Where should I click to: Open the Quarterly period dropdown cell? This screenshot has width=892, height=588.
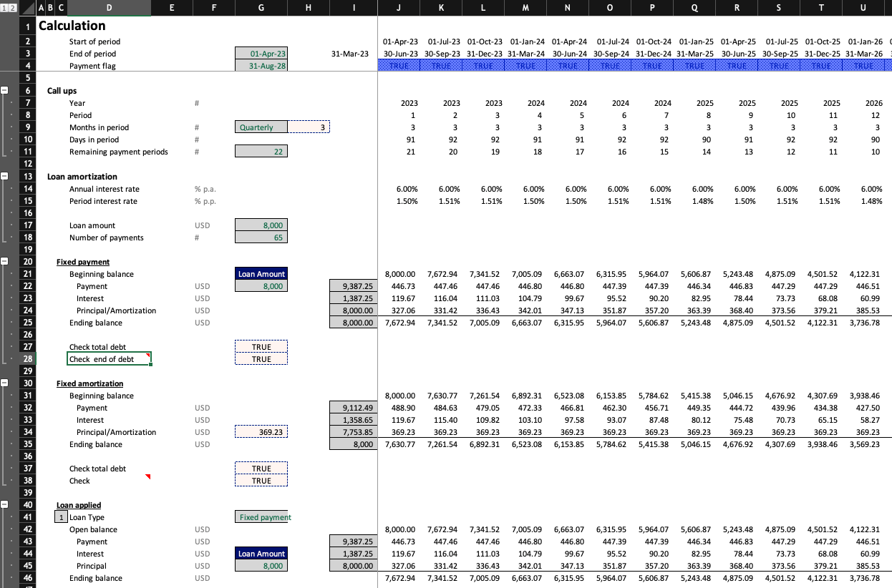coord(261,127)
